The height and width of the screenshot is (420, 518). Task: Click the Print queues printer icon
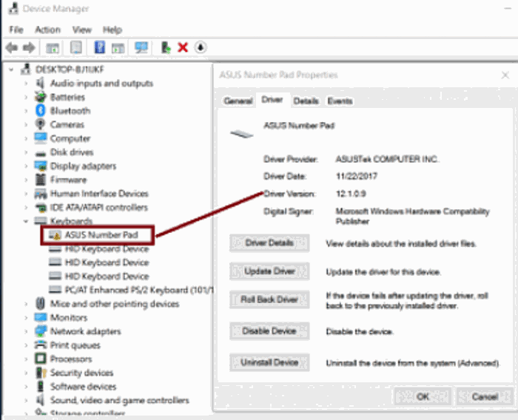(40, 345)
